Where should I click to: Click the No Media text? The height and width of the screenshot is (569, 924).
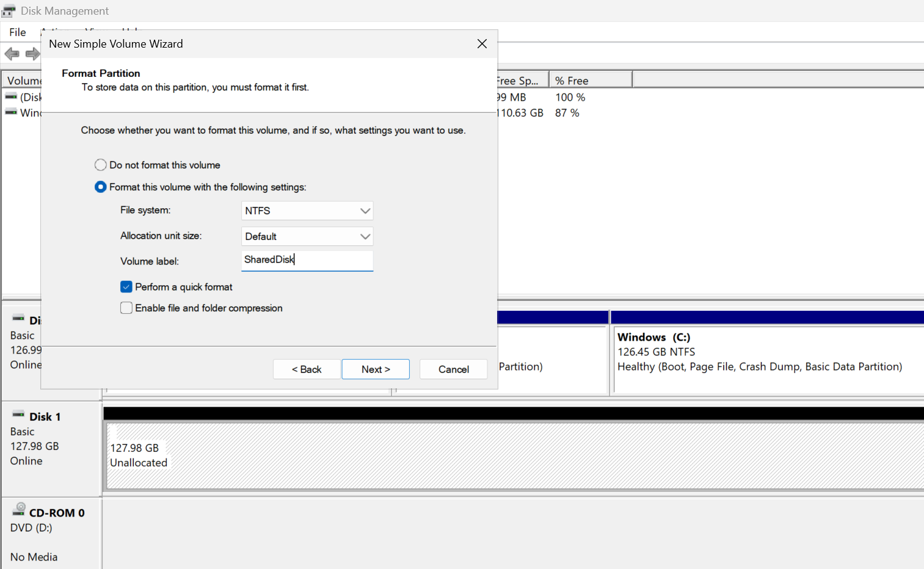34,557
